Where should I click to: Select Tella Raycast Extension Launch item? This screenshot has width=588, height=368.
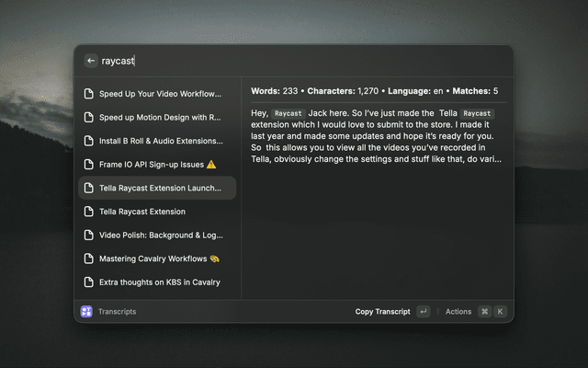point(160,188)
